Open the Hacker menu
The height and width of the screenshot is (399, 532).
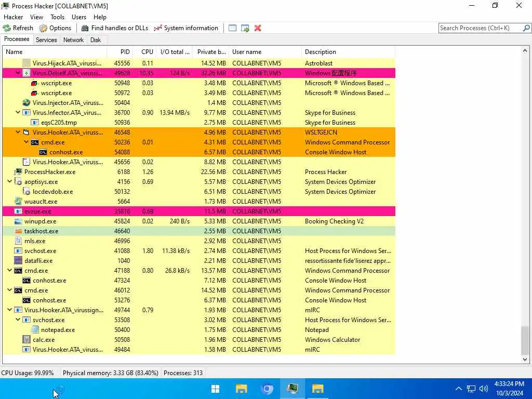click(13, 17)
